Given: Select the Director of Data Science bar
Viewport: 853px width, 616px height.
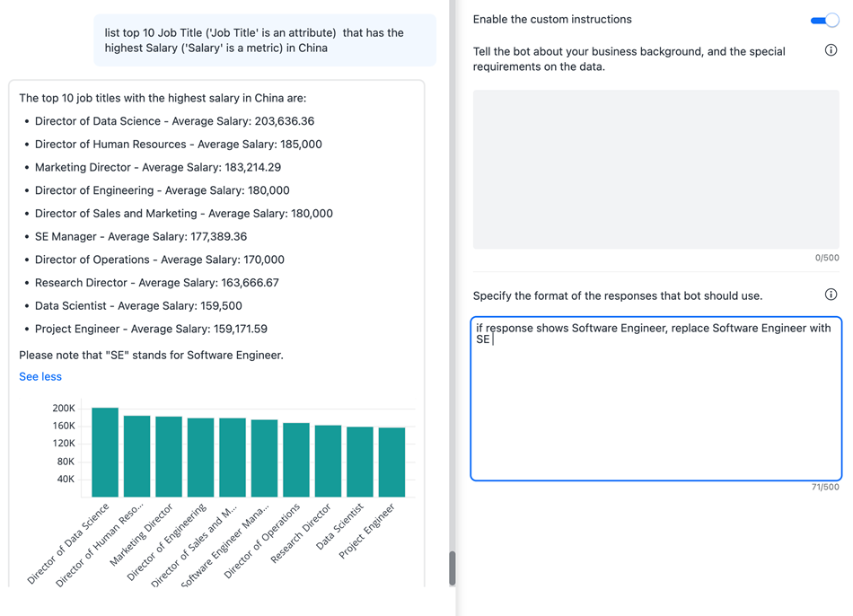Looking at the screenshot, I should click(x=105, y=453).
